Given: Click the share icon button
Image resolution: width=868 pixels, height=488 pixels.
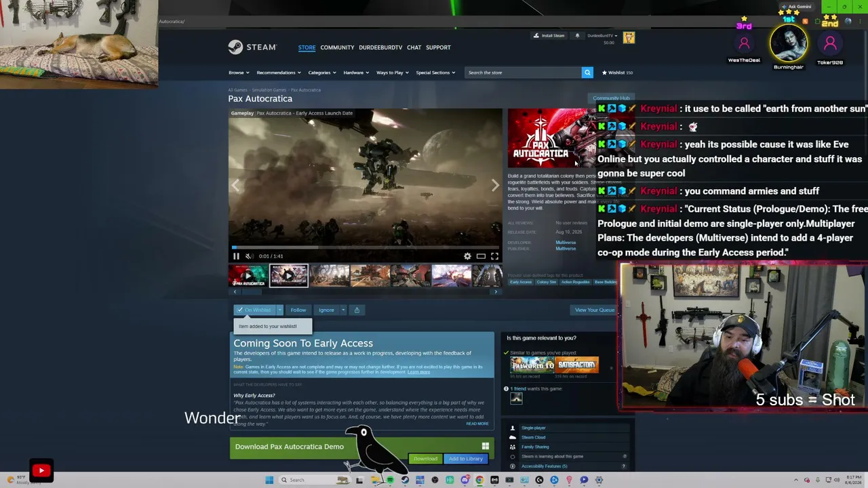Looking at the screenshot, I should 357,310.
